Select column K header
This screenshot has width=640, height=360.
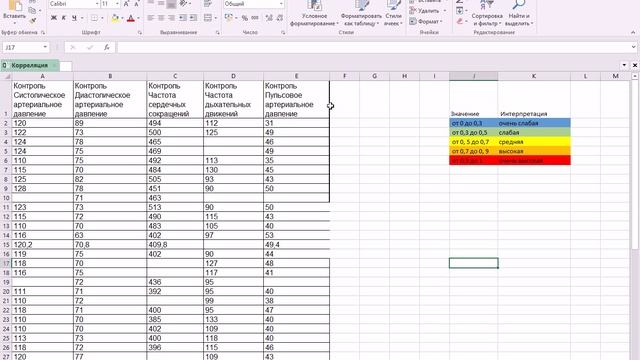coord(534,76)
